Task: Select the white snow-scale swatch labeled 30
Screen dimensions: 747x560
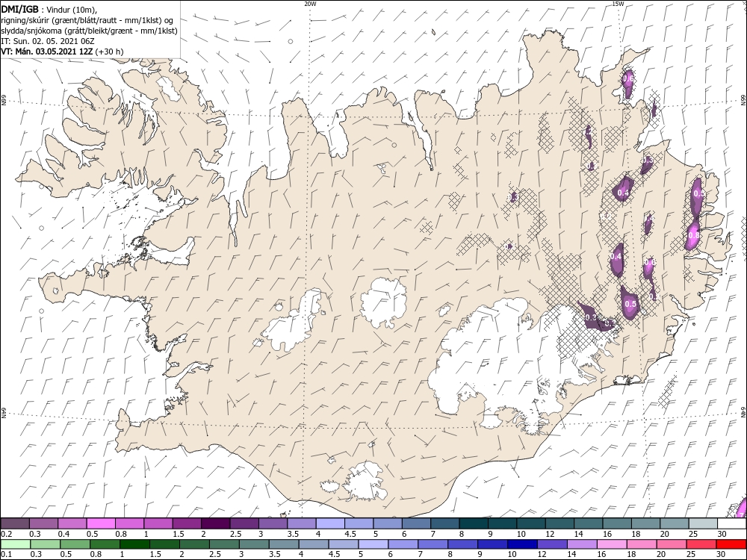Action: pyautogui.click(x=732, y=523)
